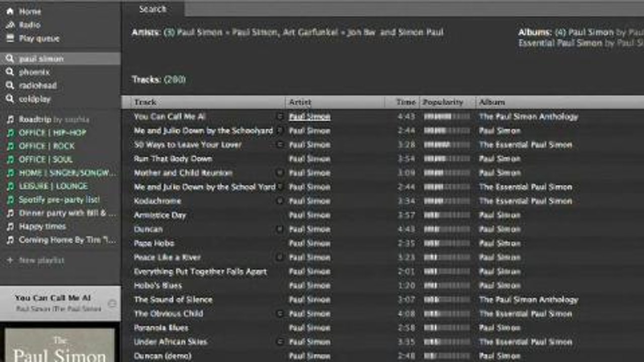The image size is (644, 362).
Task: Click the round icon beside 'Peace Like a River'
Action: [280, 257]
